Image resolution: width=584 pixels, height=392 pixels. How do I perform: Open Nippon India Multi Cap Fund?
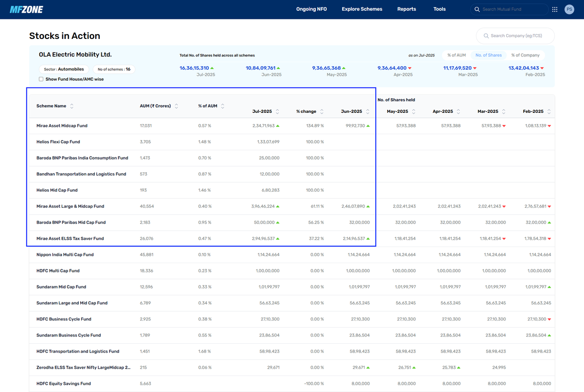click(65, 254)
